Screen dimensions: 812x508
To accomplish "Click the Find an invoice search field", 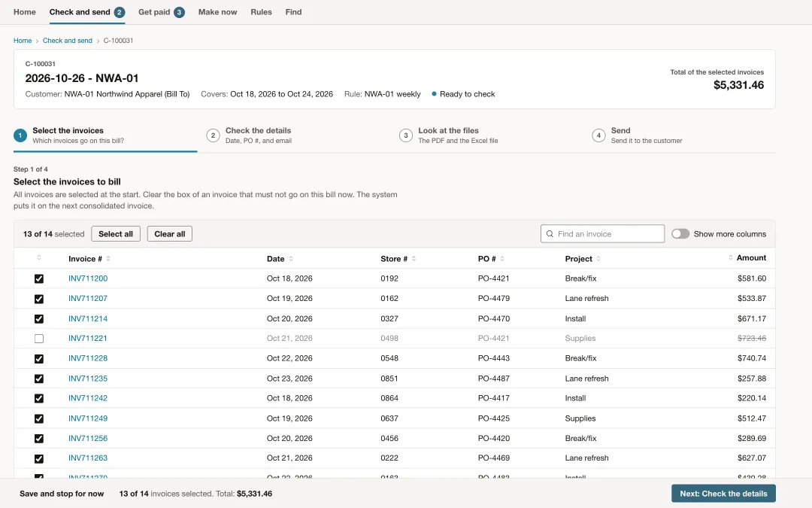I will coord(602,234).
